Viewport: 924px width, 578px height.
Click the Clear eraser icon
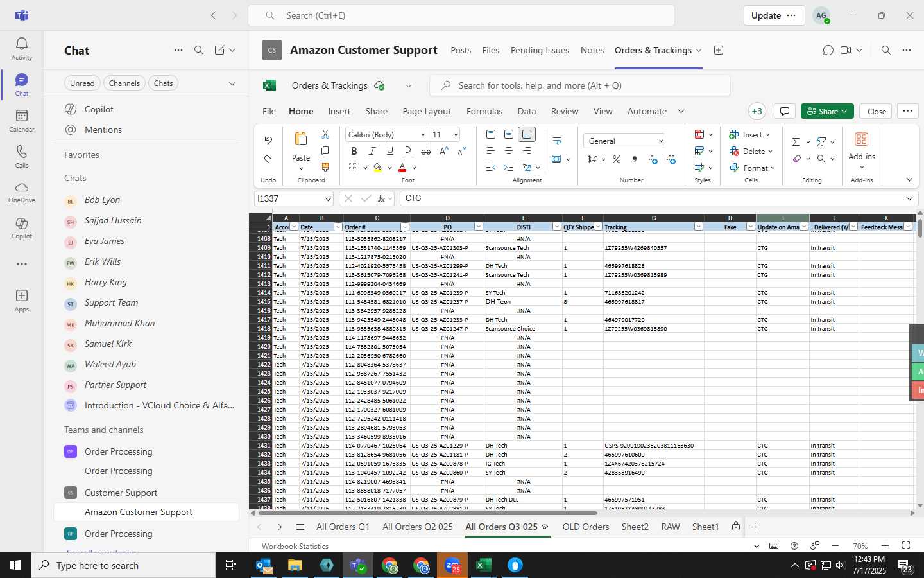point(796,159)
